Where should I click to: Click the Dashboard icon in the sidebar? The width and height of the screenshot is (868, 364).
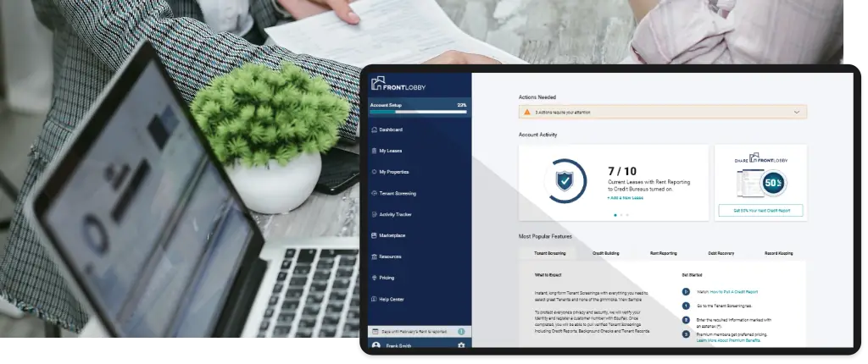click(374, 130)
